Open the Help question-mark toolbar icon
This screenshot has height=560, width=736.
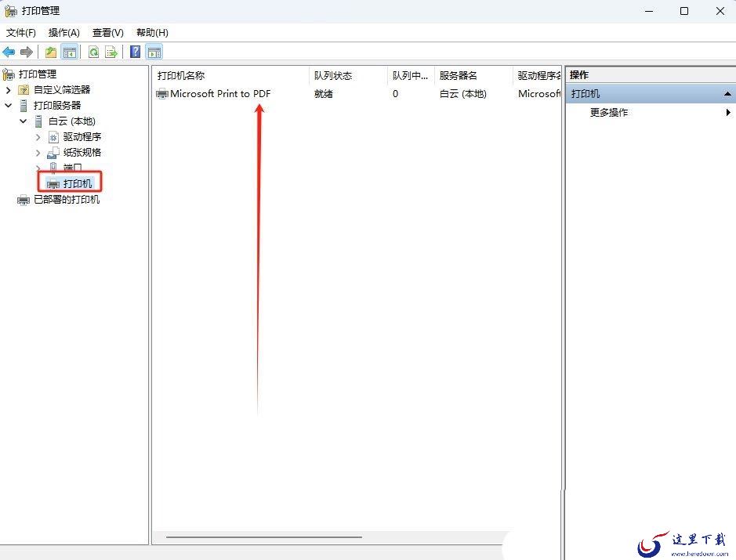point(135,52)
